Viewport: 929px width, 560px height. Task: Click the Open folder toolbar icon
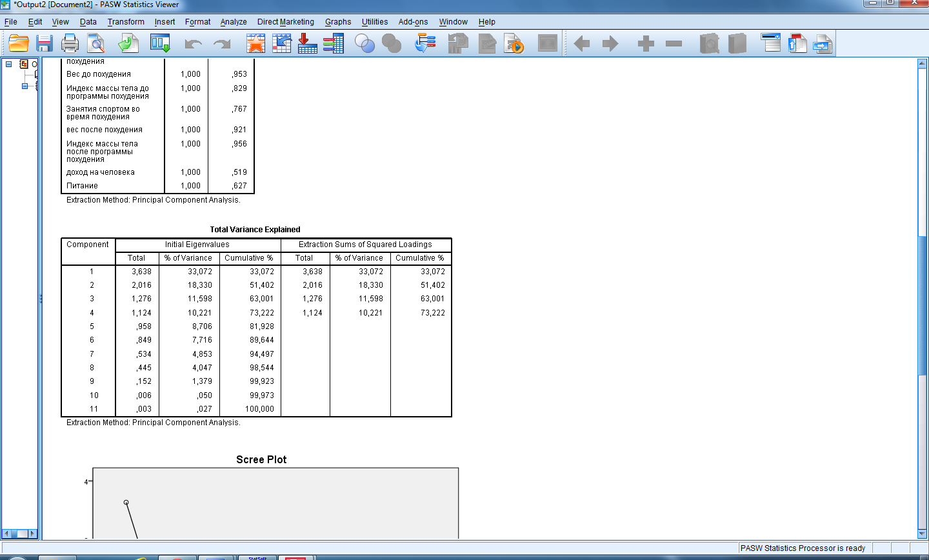[18, 44]
